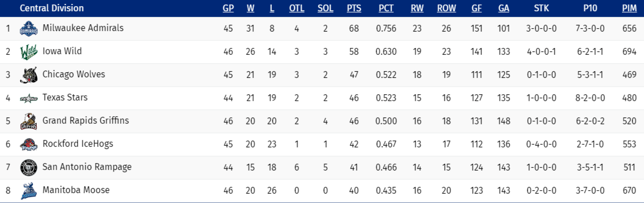The image size is (644, 203).
Task: Open the Manitoba Moose team name
Action: [76, 190]
